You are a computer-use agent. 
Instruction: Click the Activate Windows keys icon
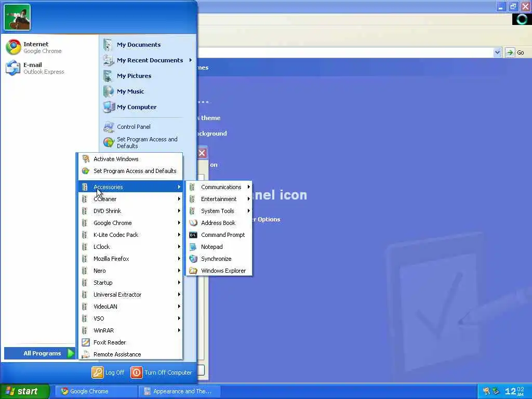(86, 159)
